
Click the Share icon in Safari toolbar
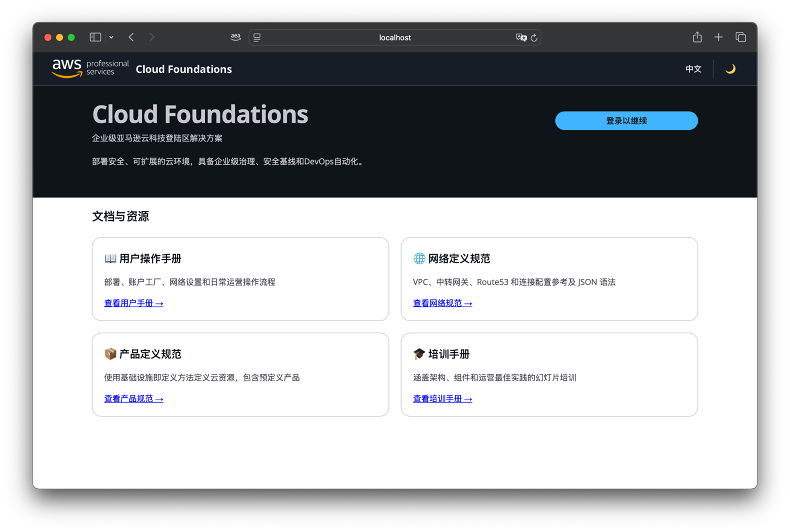tap(697, 37)
